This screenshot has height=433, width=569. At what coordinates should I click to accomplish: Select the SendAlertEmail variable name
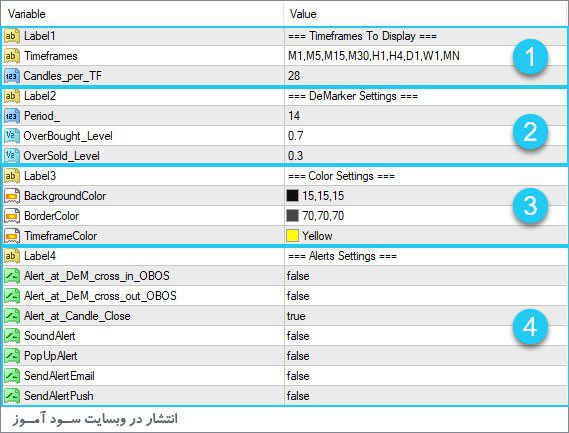59,376
